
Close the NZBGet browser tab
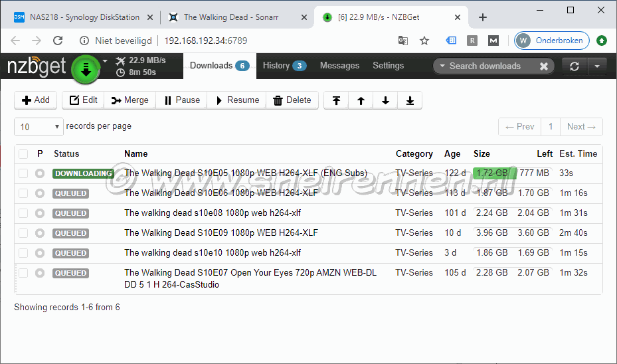pyautogui.click(x=457, y=17)
